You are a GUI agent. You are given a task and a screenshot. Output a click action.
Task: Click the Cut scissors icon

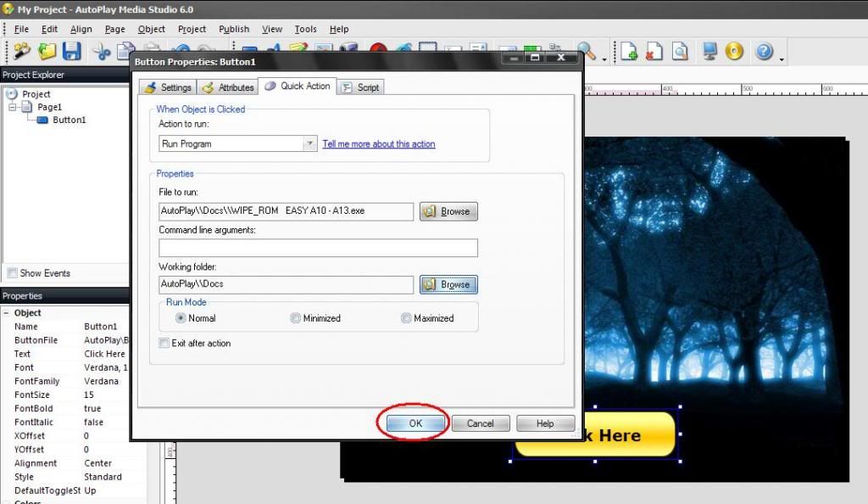102,52
